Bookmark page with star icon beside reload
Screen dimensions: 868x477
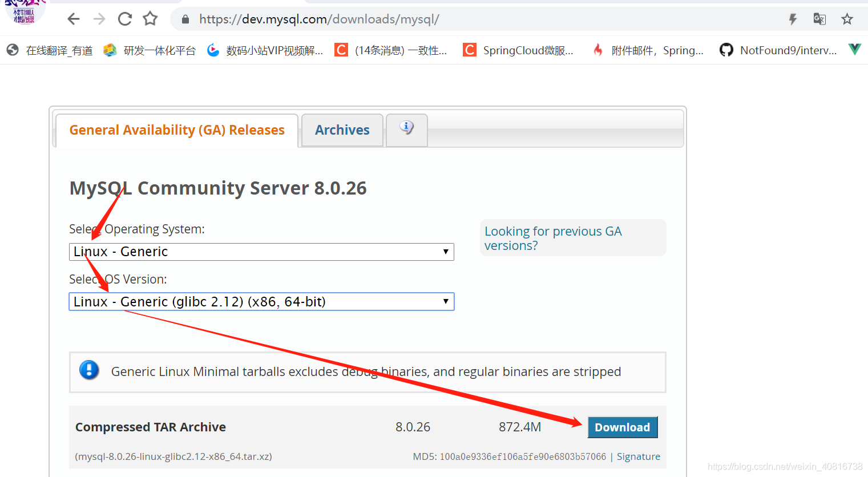pos(150,19)
